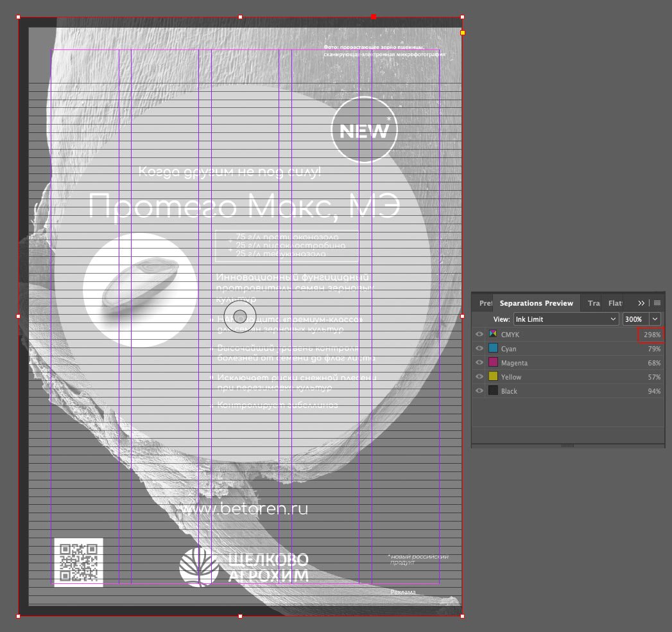The height and width of the screenshot is (632, 672).
Task: Click the tagline "Когда другим не под силу!"
Action: 230,171
